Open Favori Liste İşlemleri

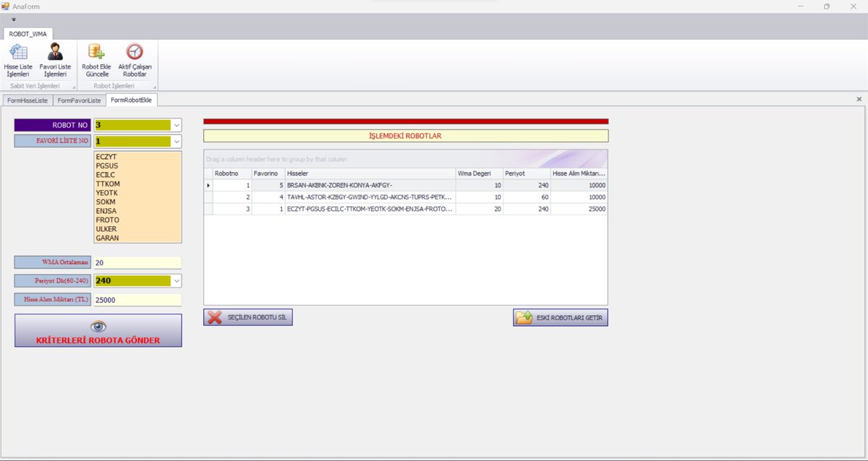pos(55,60)
